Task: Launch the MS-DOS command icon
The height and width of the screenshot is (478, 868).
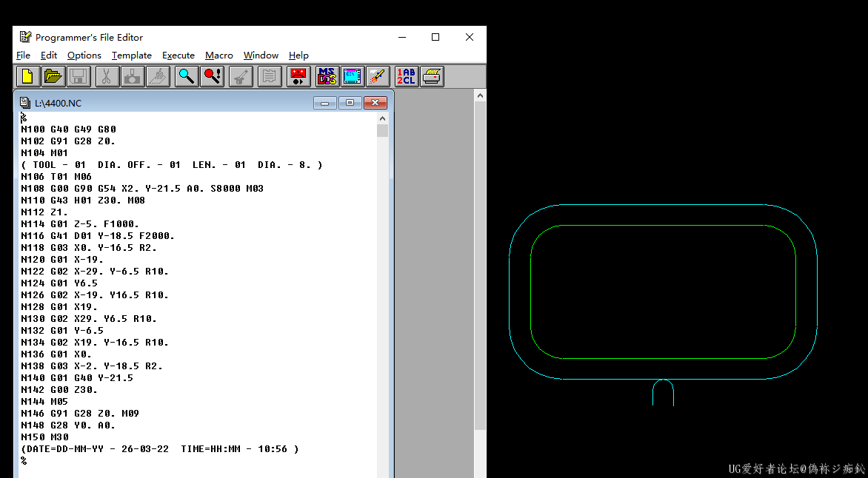Action: 327,76
